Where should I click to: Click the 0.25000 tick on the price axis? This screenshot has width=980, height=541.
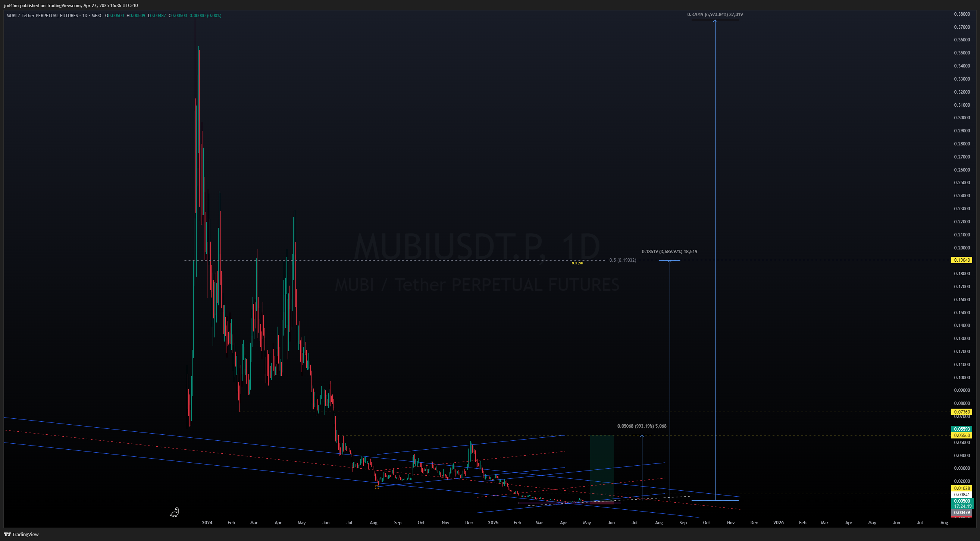tap(962, 183)
